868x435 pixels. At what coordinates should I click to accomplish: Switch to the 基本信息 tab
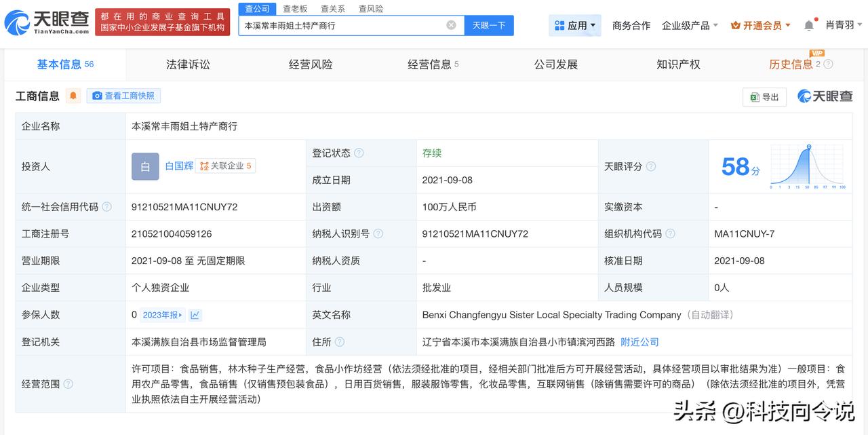[x=65, y=64]
